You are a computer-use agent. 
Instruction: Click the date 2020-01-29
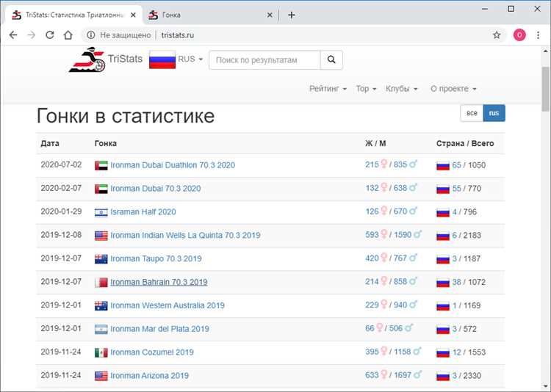pyautogui.click(x=61, y=211)
